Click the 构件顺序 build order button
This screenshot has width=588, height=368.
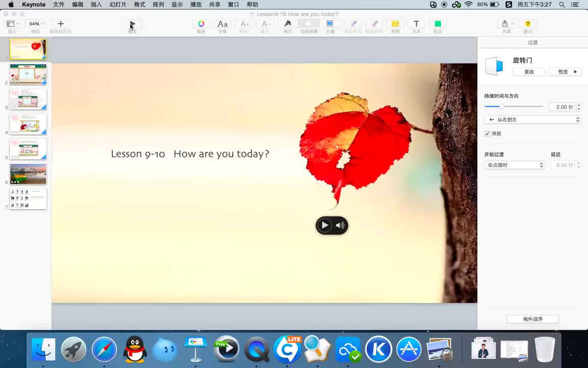532,319
